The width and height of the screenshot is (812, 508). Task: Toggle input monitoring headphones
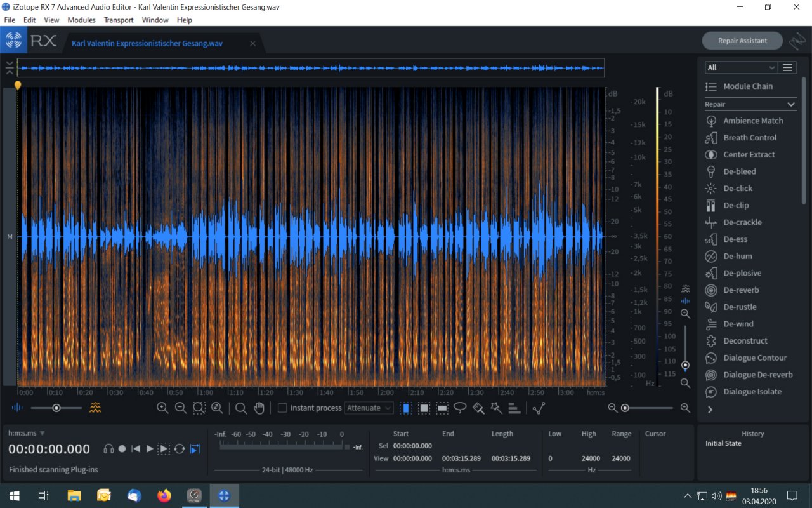click(108, 449)
